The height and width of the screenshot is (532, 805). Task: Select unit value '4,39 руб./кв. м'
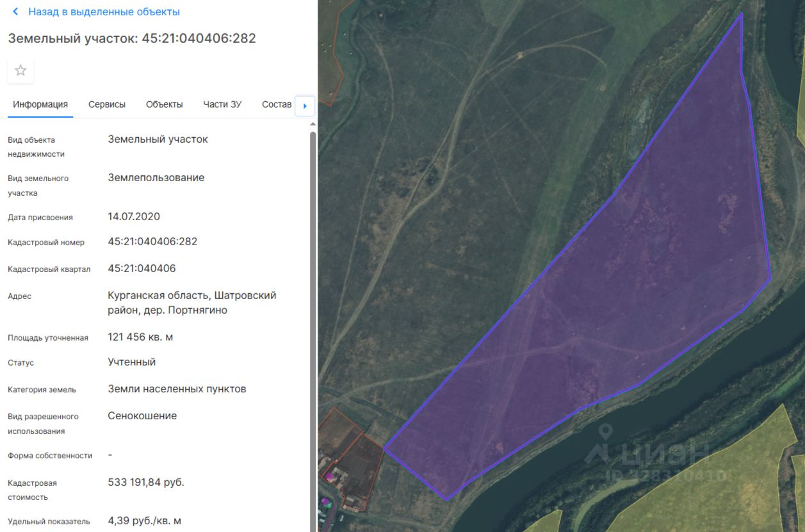[x=145, y=521]
